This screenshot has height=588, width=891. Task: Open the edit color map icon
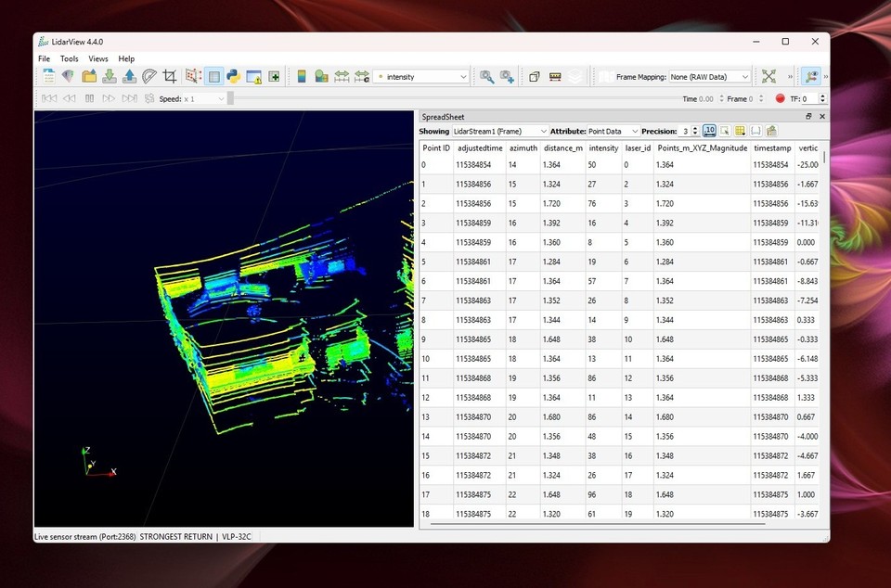click(322, 76)
